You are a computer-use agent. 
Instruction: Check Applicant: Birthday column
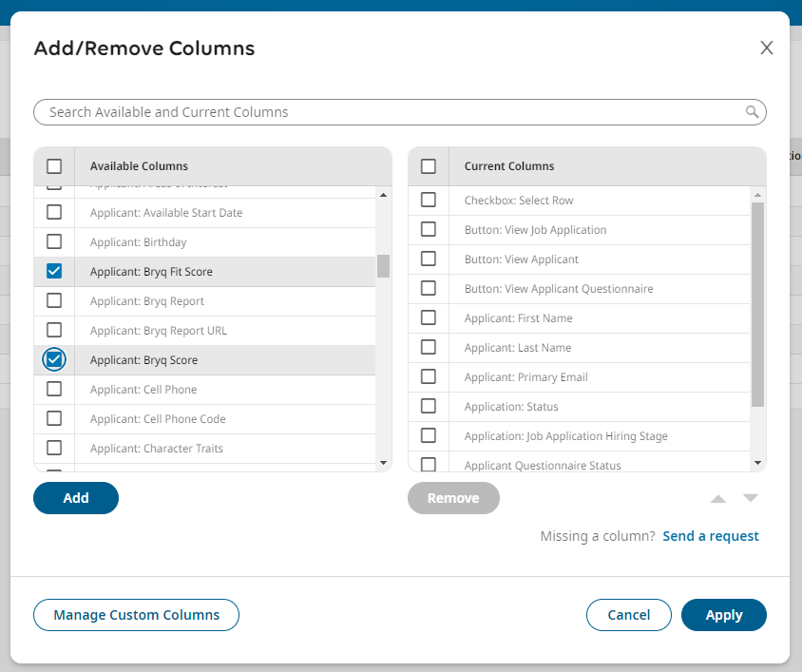coord(54,242)
